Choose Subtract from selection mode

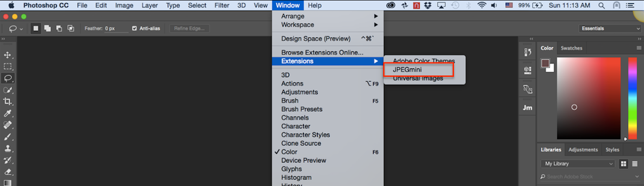(x=59, y=28)
